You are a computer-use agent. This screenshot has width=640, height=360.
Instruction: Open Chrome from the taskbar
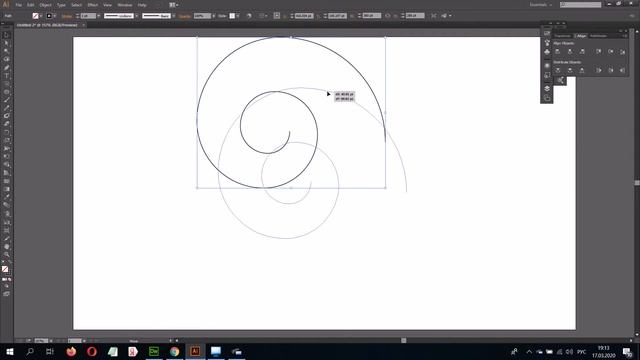(x=174, y=351)
